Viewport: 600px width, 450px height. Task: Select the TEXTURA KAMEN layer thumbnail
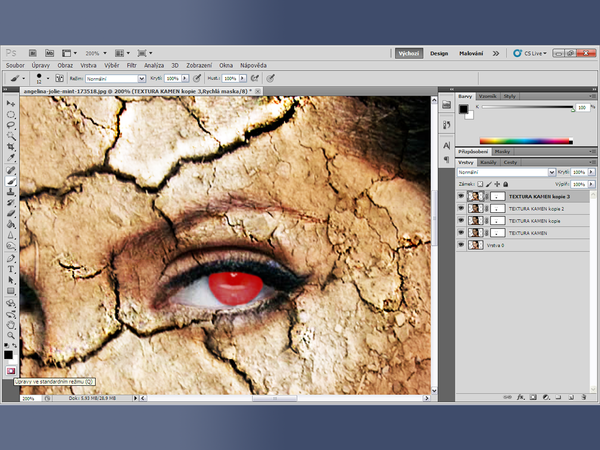tap(477, 232)
